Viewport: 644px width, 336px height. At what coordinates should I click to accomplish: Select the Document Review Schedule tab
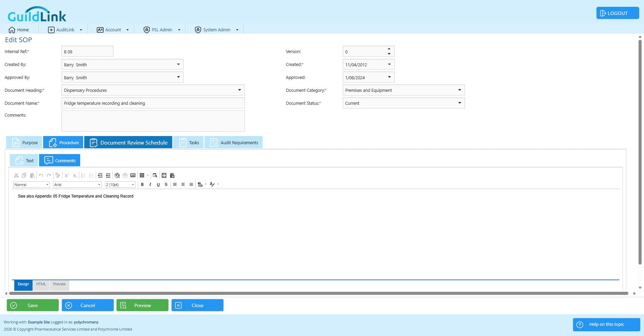tap(128, 142)
